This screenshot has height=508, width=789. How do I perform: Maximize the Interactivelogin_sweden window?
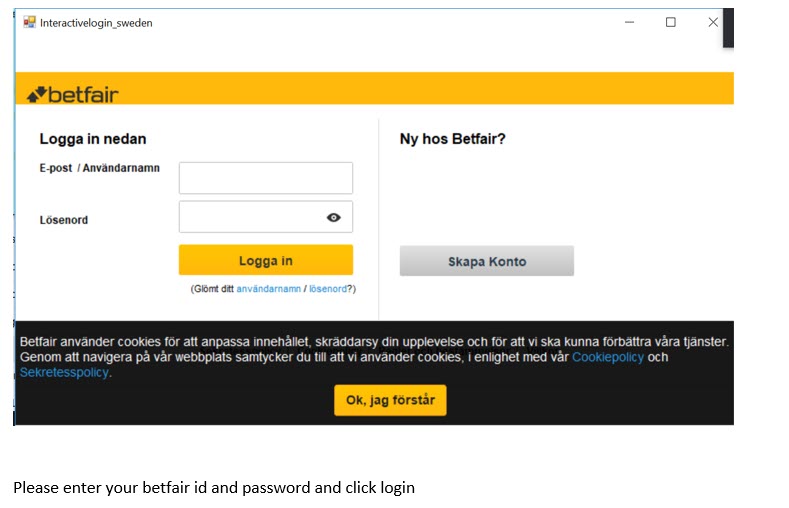[x=670, y=22]
